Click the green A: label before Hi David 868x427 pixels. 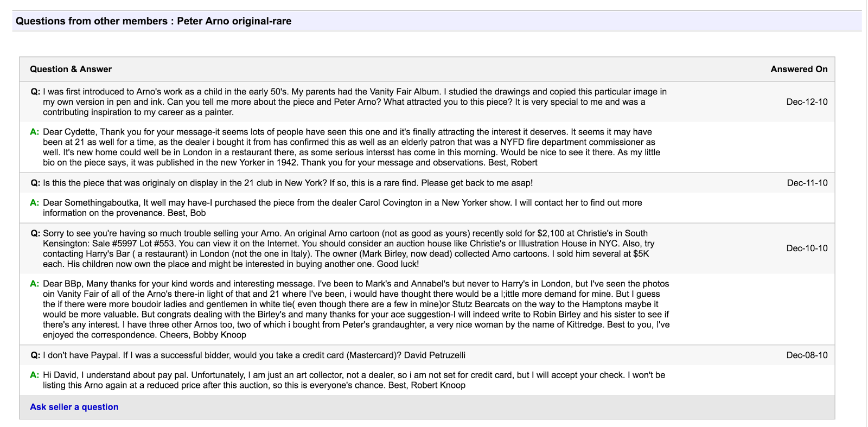point(35,375)
